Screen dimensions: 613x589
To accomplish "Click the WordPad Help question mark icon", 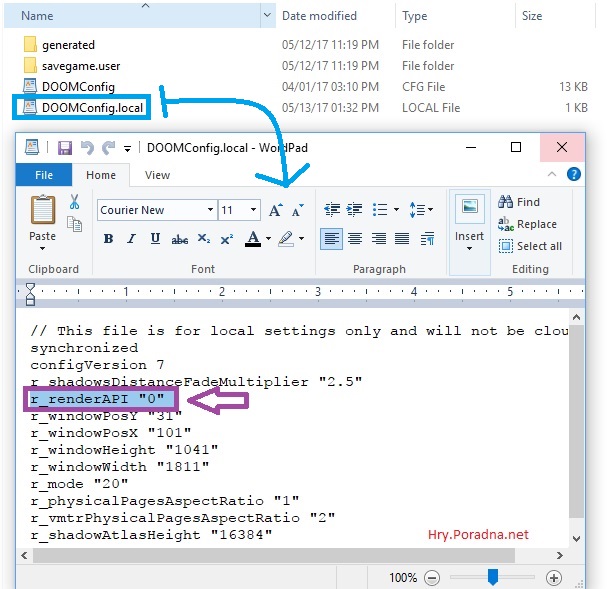I will [575, 175].
